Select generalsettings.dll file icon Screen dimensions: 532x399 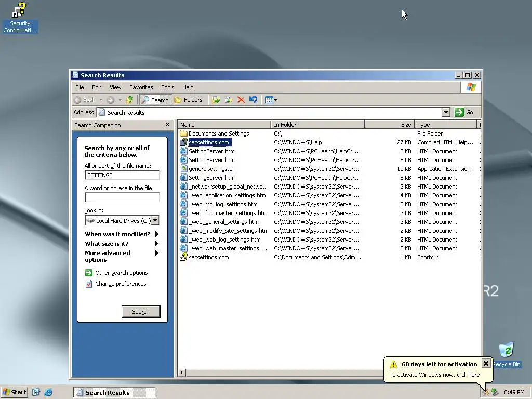click(x=183, y=169)
